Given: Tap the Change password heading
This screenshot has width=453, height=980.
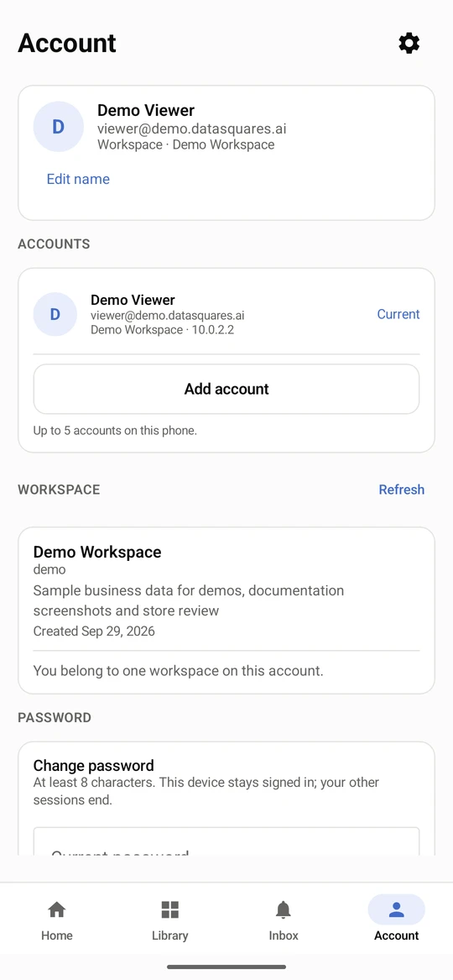Looking at the screenshot, I should (94, 765).
